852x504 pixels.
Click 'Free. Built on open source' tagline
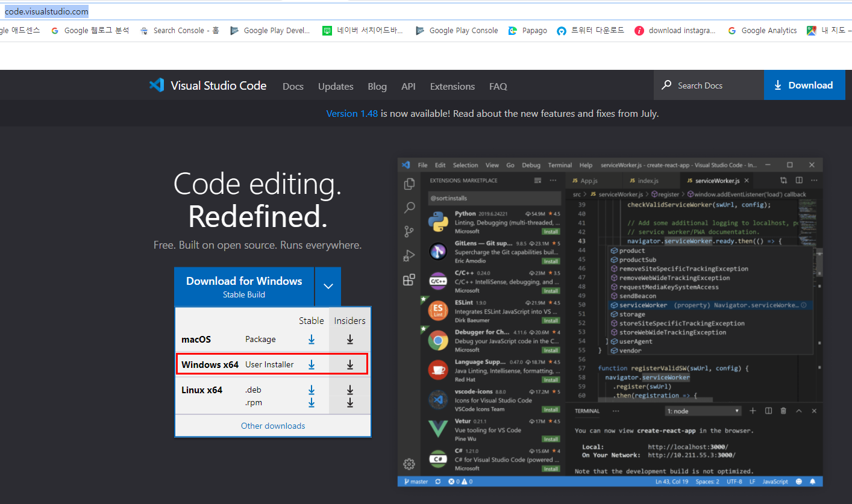[258, 245]
